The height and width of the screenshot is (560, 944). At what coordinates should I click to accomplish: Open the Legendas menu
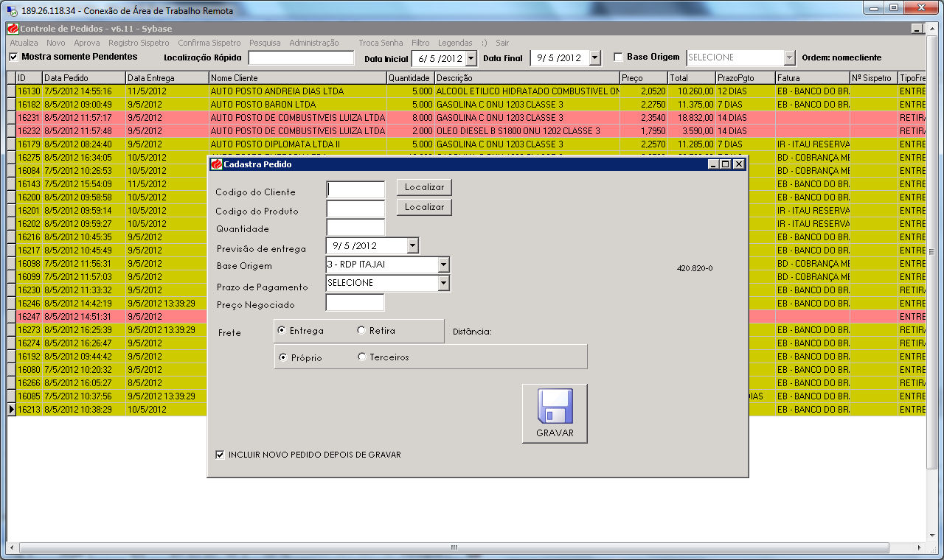pos(455,43)
